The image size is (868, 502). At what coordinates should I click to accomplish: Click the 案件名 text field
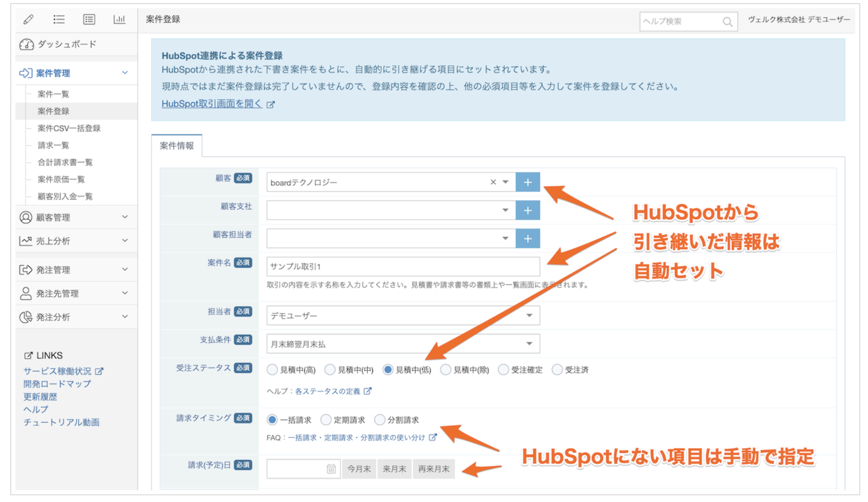pyautogui.click(x=403, y=266)
